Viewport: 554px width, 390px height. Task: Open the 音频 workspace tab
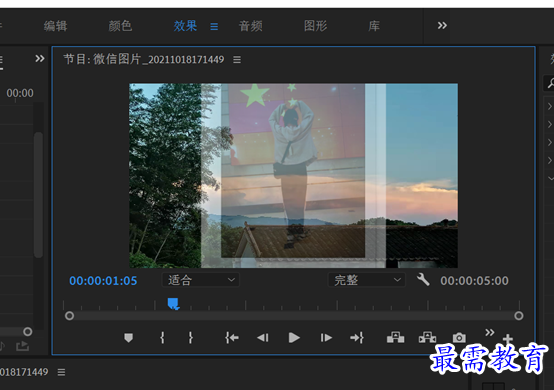251,26
